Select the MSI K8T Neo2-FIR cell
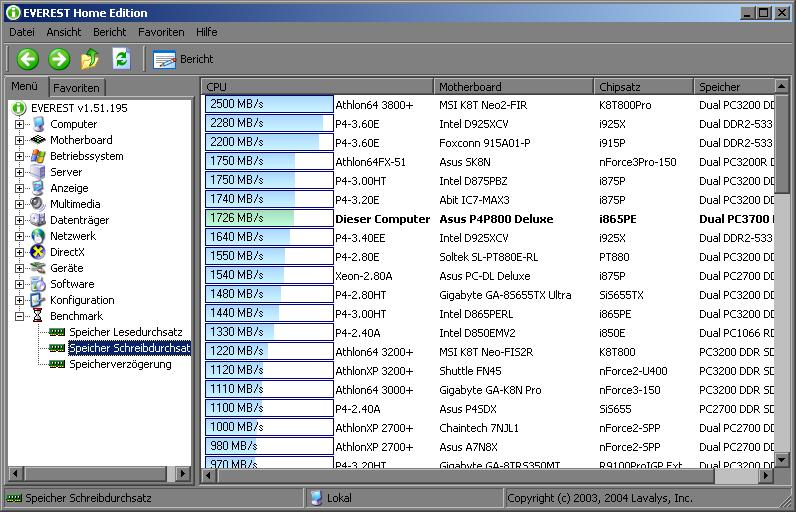The width and height of the screenshot is (796, 512). [483, 105]
